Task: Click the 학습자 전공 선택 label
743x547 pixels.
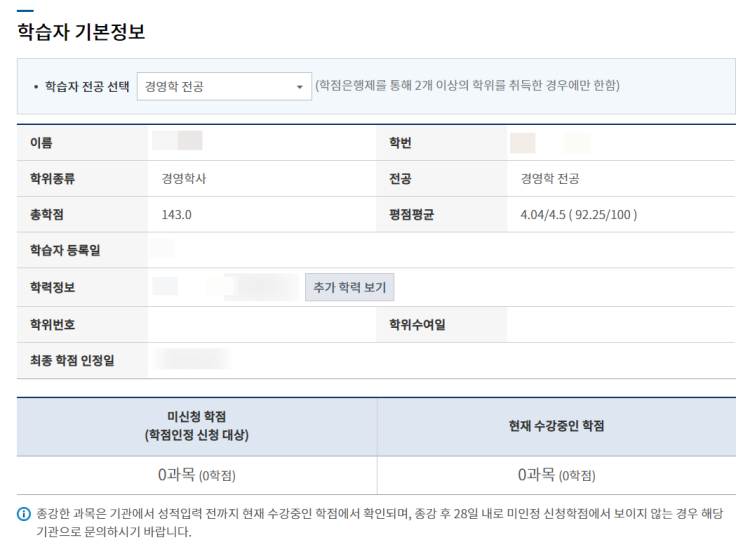Action: click(x=87, y=86)
